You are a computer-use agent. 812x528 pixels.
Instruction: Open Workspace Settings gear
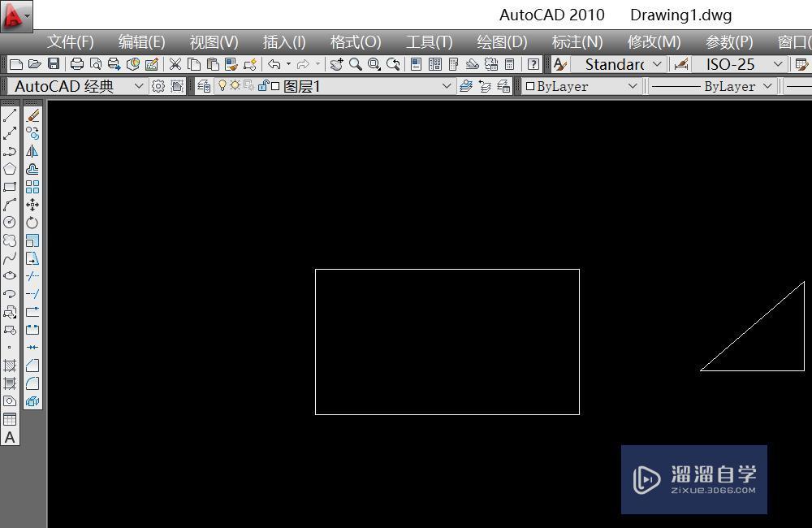pyautogui.click(x=158, y=86)
